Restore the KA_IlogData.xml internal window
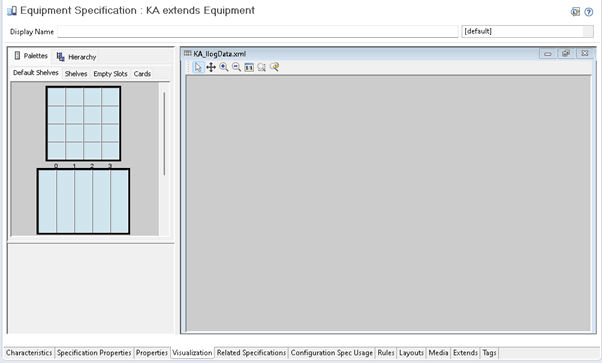The image size is (602, 363). tap(566, 53)
